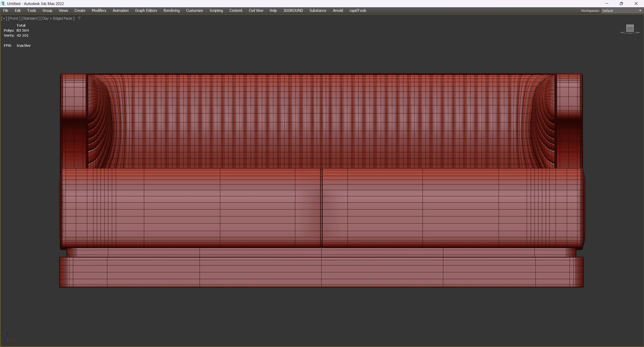Open the Graph Editors menu
The height and width of the screenshot is (347, 644).
pyautogui.click(x=146, y=11)
